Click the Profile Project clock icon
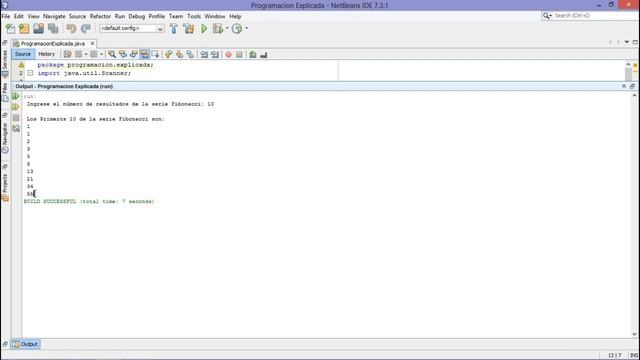Image resolution: width=640 pixels, height=360 pixels. tap(237, 29)
